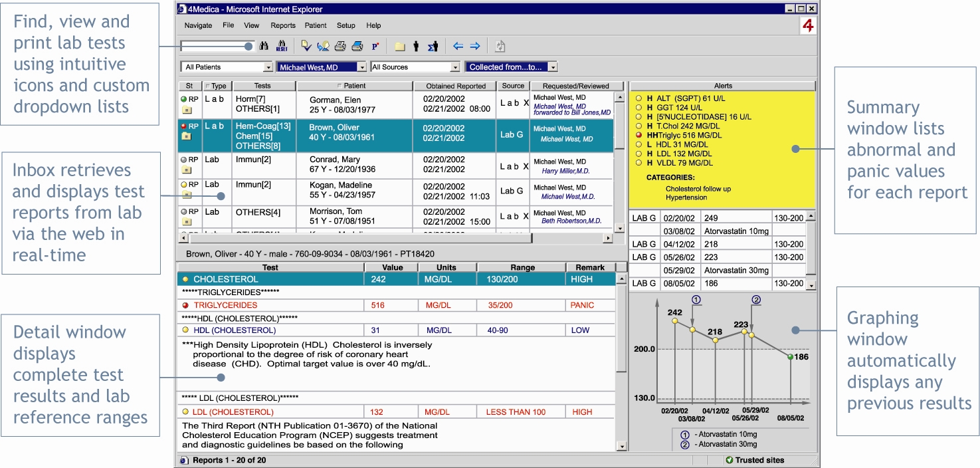Click folder icon in Conrad, Mary row
The width and height of the screenshot is (980, 468).
tap(187, 170)
